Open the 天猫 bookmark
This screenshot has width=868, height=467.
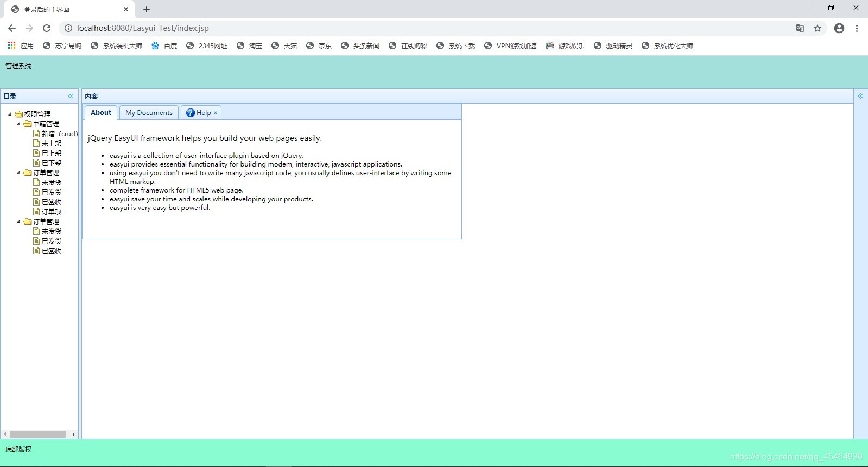[x=284, y=46]
